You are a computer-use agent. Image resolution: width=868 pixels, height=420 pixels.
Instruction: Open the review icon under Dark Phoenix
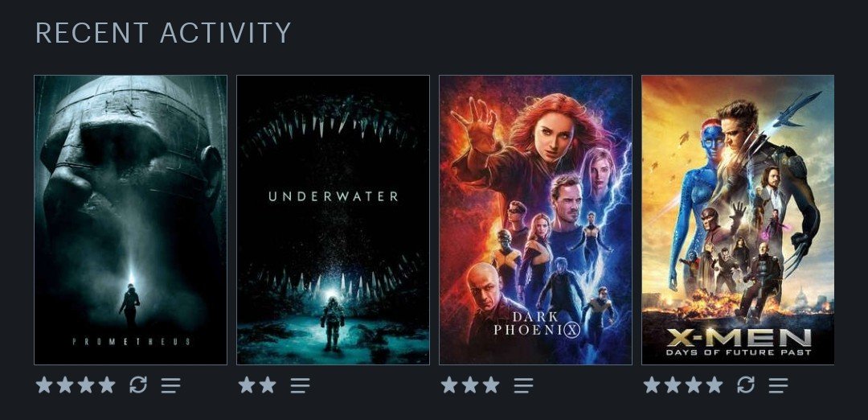523,385
